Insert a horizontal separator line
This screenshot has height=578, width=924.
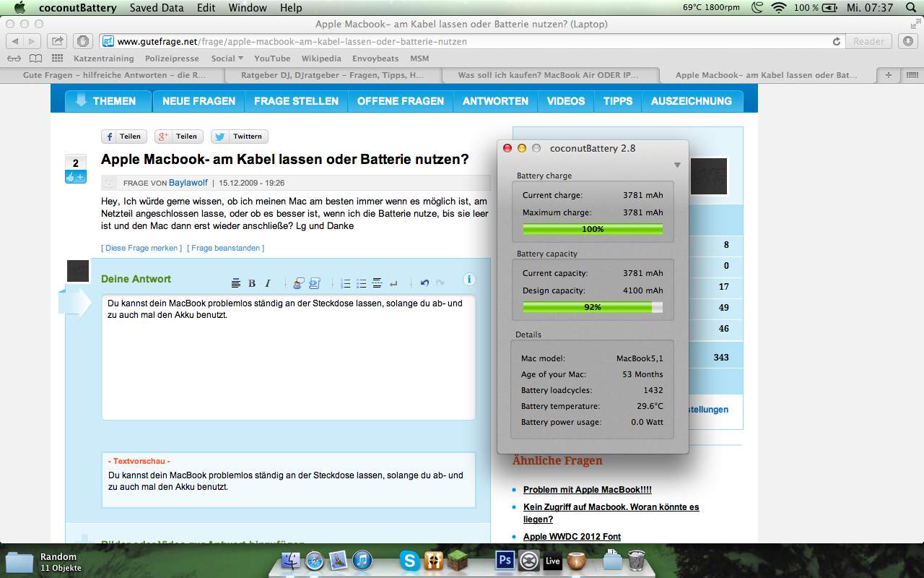tap(377, 283)
